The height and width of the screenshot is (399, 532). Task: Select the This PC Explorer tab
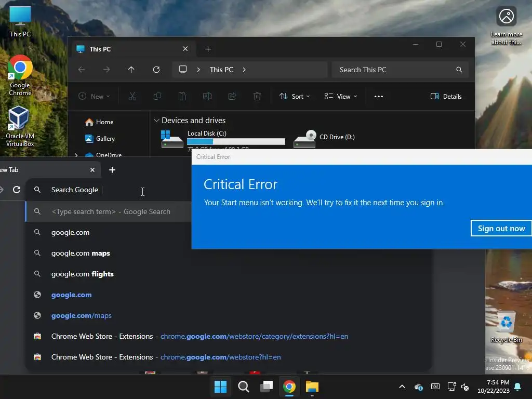click(x=132, y=49)
